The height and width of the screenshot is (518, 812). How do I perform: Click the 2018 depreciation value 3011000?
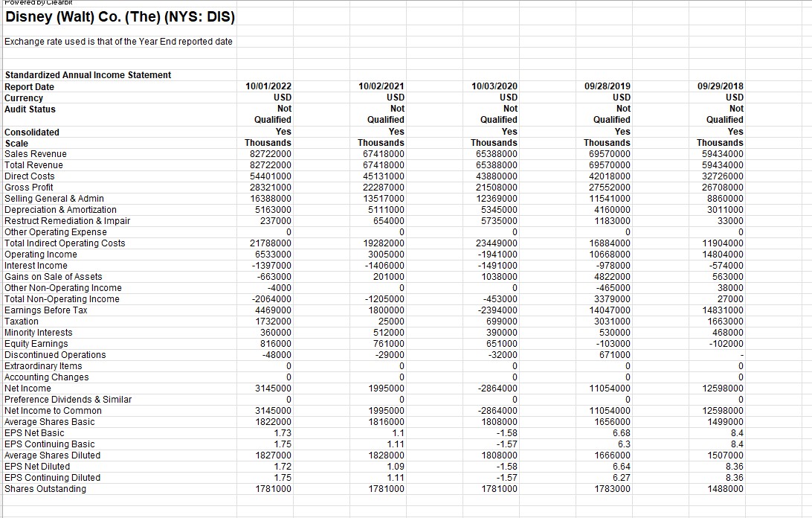(x=725, y=209)
